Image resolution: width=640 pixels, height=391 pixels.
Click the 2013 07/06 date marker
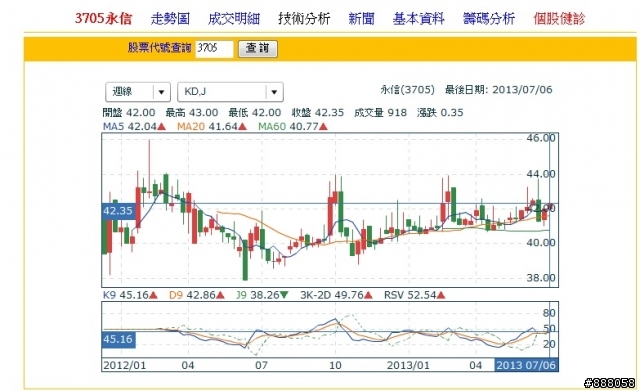coord(526,365)
